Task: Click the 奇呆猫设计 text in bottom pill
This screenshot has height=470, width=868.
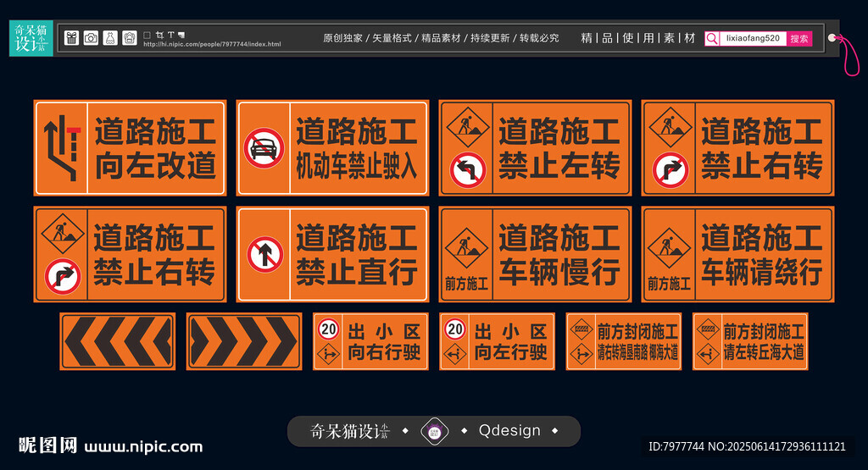Action: click(350, 431)
